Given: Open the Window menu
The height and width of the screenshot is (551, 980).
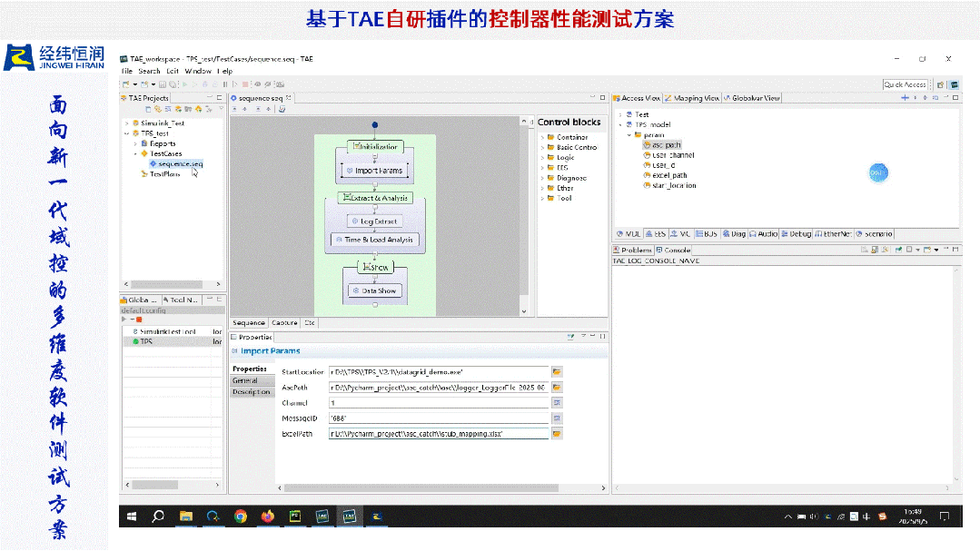Looking at the screenshot, I should click(x=198, y=71).
